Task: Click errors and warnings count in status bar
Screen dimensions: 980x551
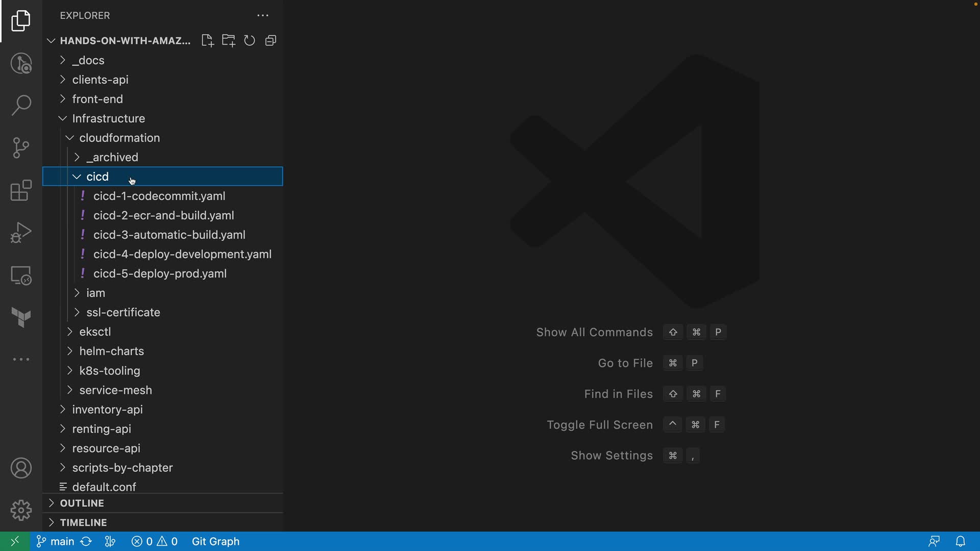Action: [154, 541]
